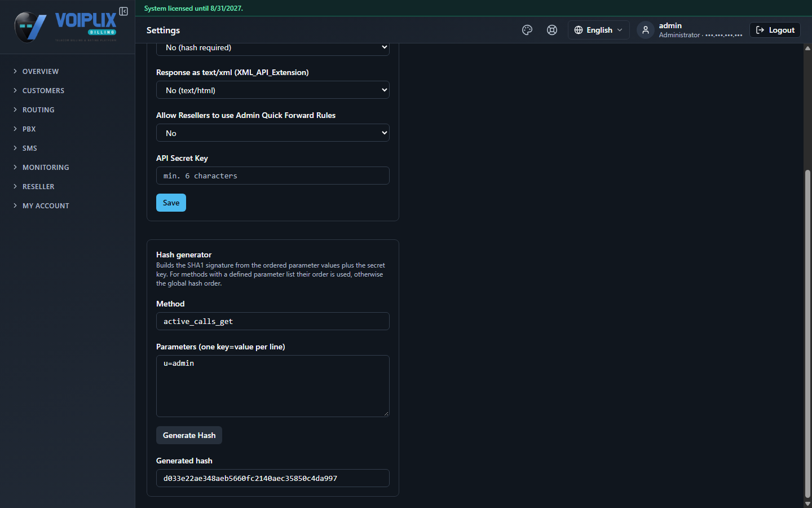Click the page vertical scrollbar thumb
Screen dimensions: 812x508
tap(807, 333)
